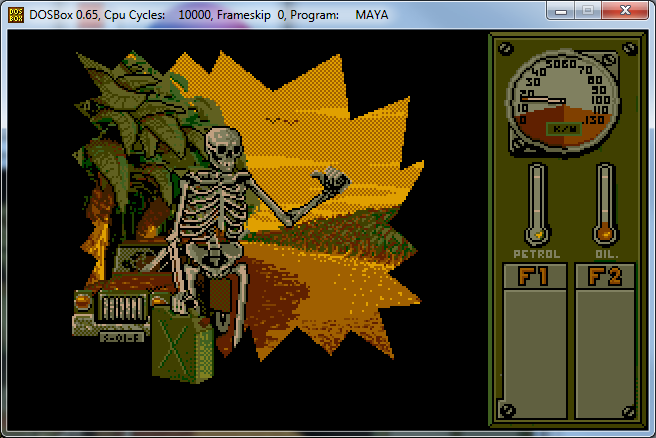
Task: Click the oil level gauge tube
Action: click(605, 204)
